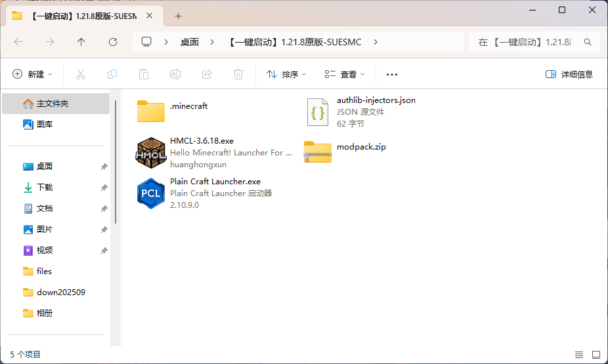Open the 查看 (View) dropdown menu
The height and width of the screenshot is (364, 608).
[345, 74]
